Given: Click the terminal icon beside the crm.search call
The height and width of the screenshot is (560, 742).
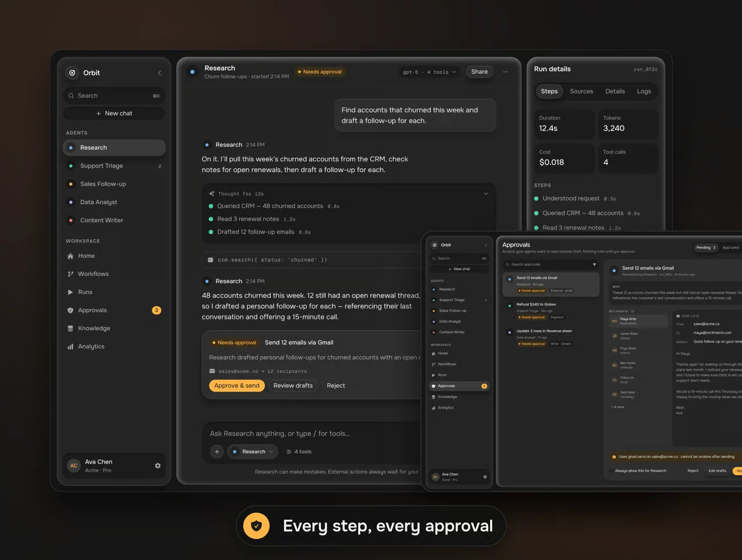Looking at the screenshot, I should coord(210,260).
